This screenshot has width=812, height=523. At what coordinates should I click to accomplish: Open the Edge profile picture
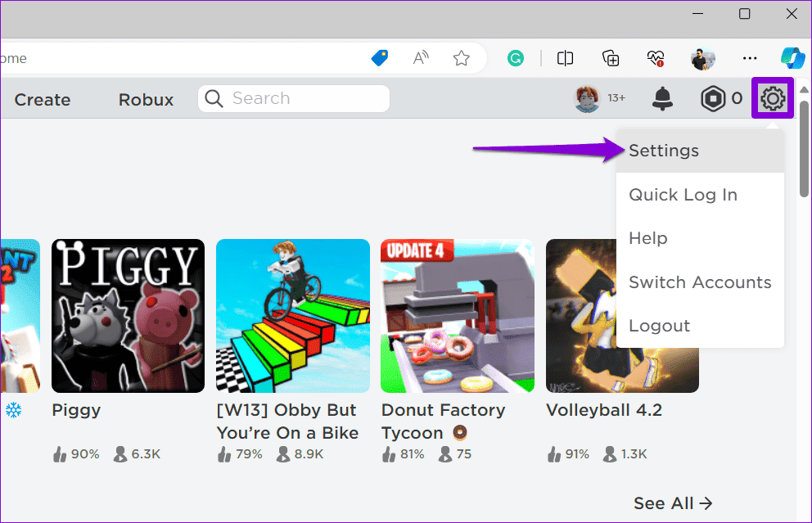point(703,58)
